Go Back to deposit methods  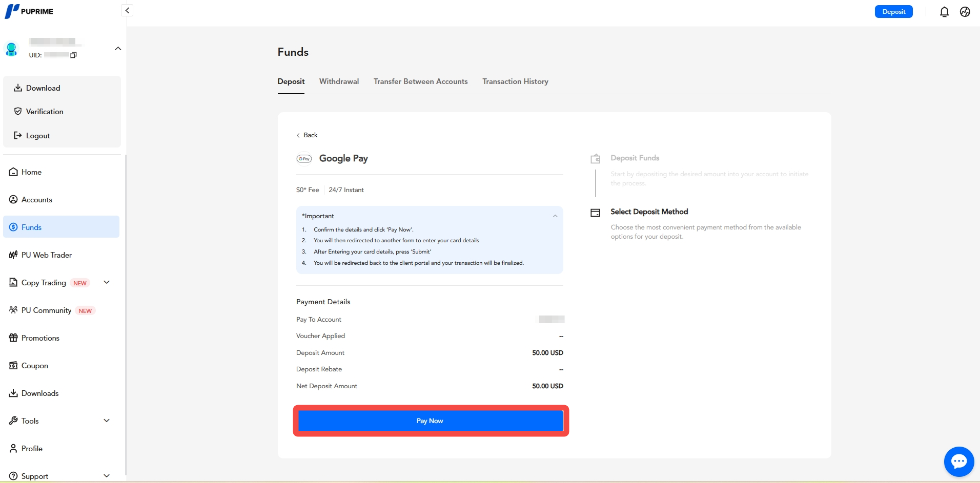pyautogui.click(x=307, y=135)
